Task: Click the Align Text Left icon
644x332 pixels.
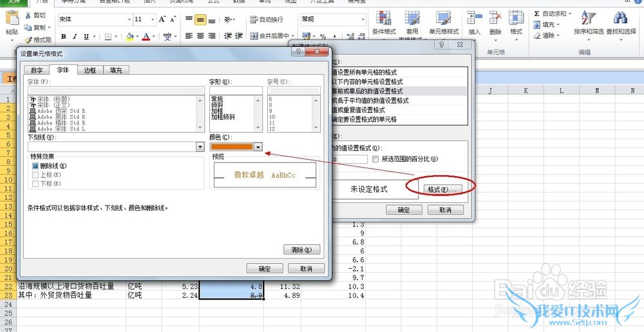Action: (x=189, y=36)
